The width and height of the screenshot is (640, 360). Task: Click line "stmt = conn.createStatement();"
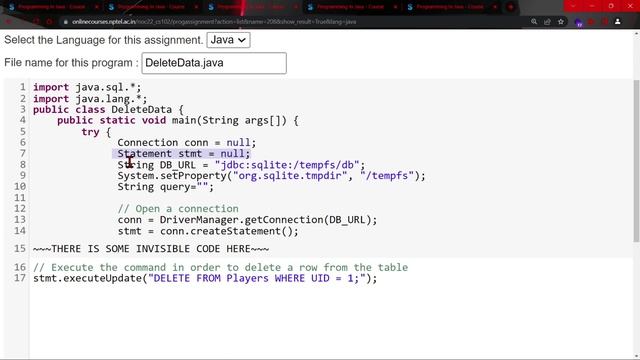[x=208, y=231]
